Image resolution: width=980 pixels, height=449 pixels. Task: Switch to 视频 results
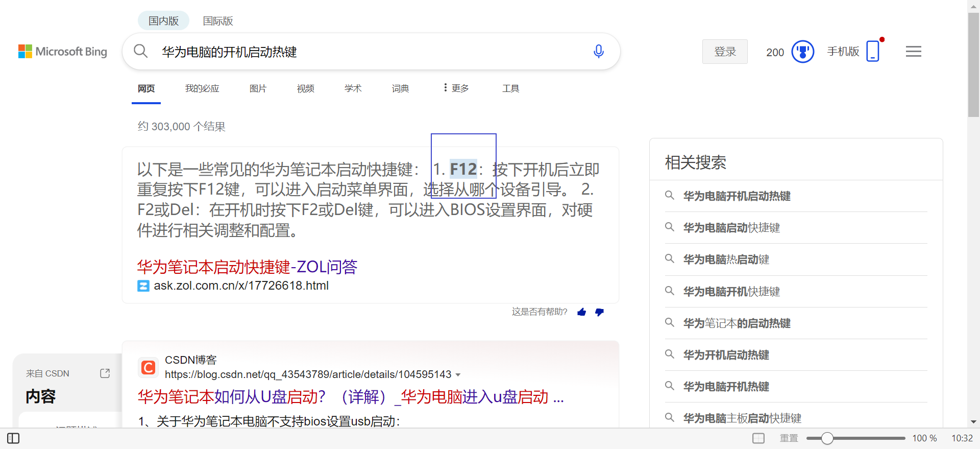tap(305, 88)
